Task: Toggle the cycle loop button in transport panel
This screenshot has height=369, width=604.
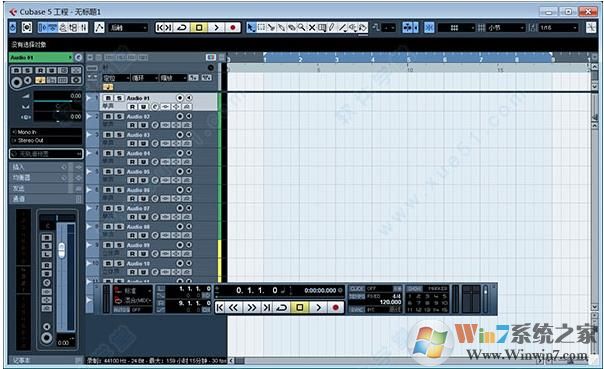Action: 282,307
